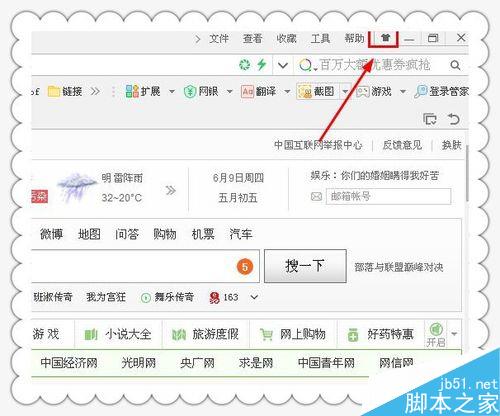Click the undo closed tab icon

point(454,119)
